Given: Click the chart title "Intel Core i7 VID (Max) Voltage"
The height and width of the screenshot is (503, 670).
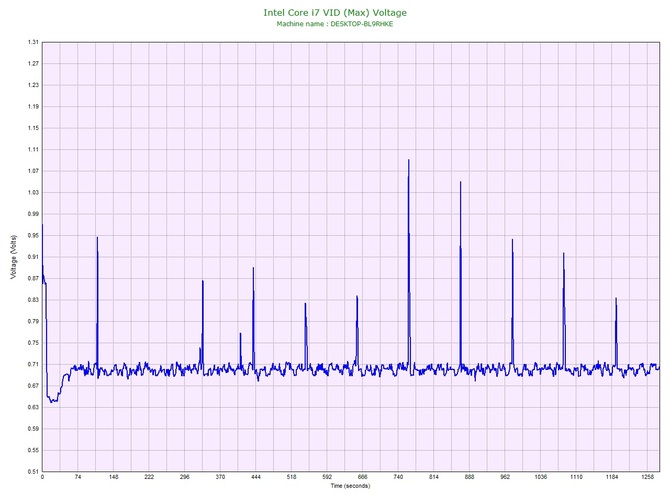Looking at the screenshot, I should [x=335, y=13].
